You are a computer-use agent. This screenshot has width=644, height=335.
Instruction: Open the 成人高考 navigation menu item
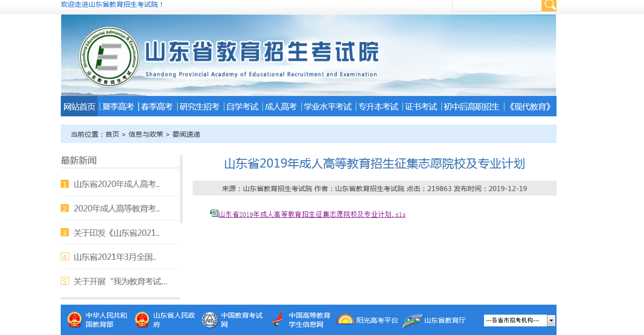click(x=281, y=107)
